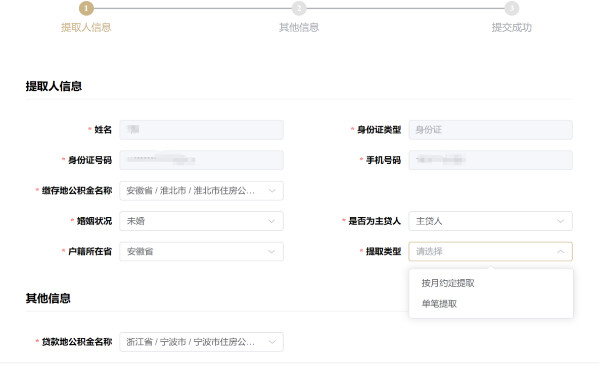Click the 提取人信息 step label
The height and width of the screenshot is (368, 600).
tap(86, 28)
